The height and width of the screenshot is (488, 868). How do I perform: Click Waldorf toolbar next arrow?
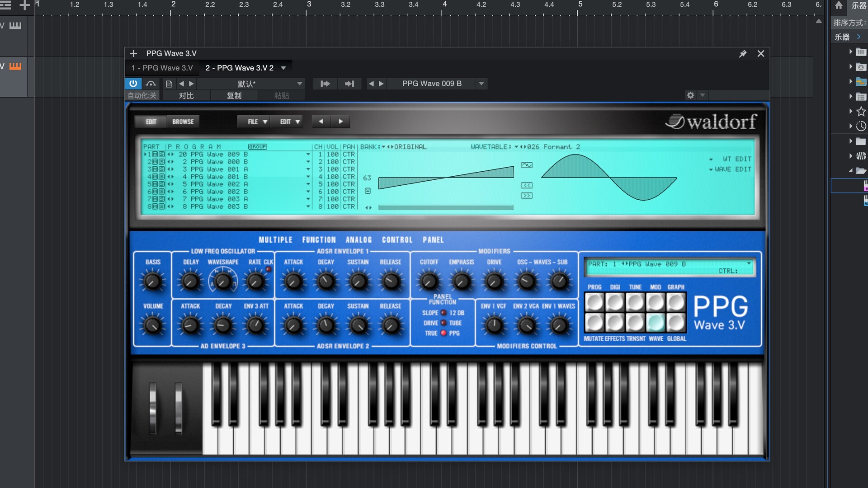point(341,122)
